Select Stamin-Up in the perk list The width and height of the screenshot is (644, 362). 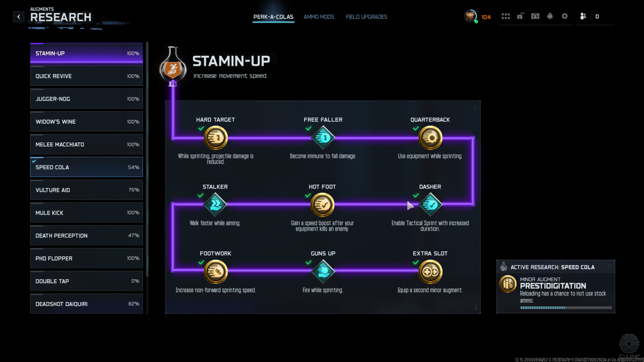click(87, 53)
